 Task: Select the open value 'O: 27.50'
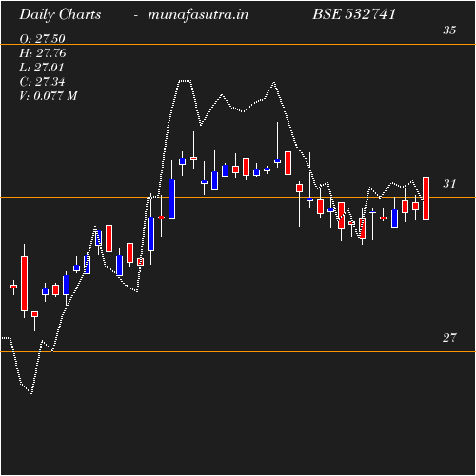click(42, 39)
